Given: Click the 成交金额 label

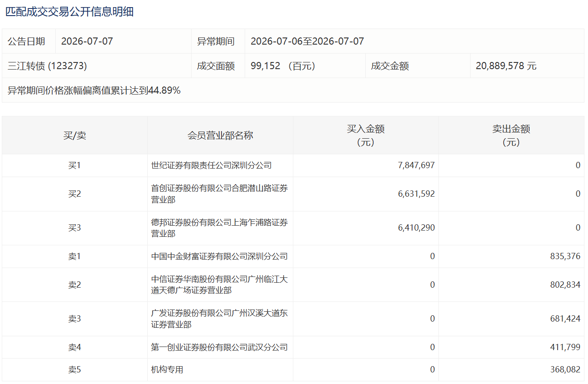Looking at the screenshot, I should click(x=390, y=66).
